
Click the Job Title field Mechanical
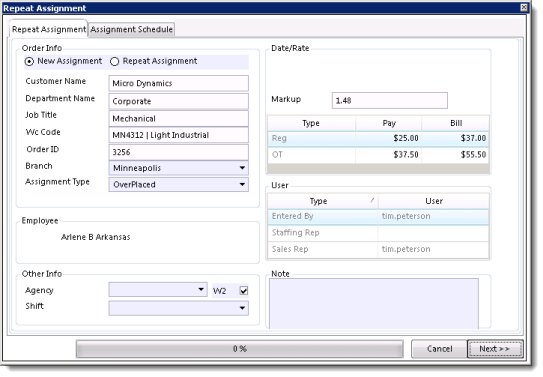point(178,119)
